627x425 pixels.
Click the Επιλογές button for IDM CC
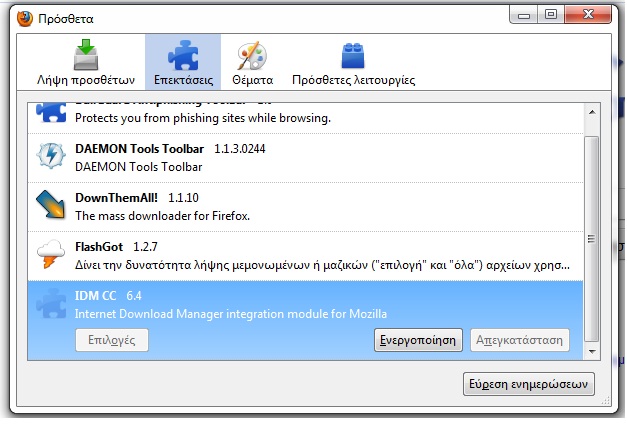(x=112, y=340)
